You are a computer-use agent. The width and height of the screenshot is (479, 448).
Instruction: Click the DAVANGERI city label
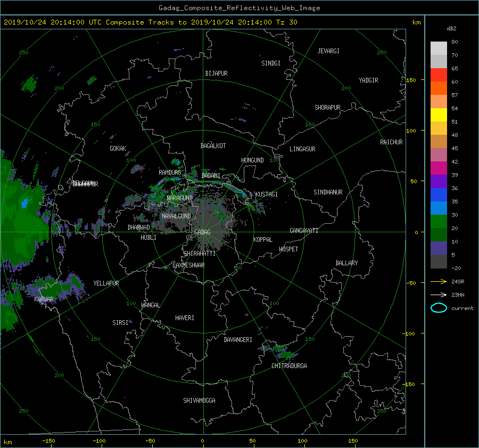(x=238, y=340)
